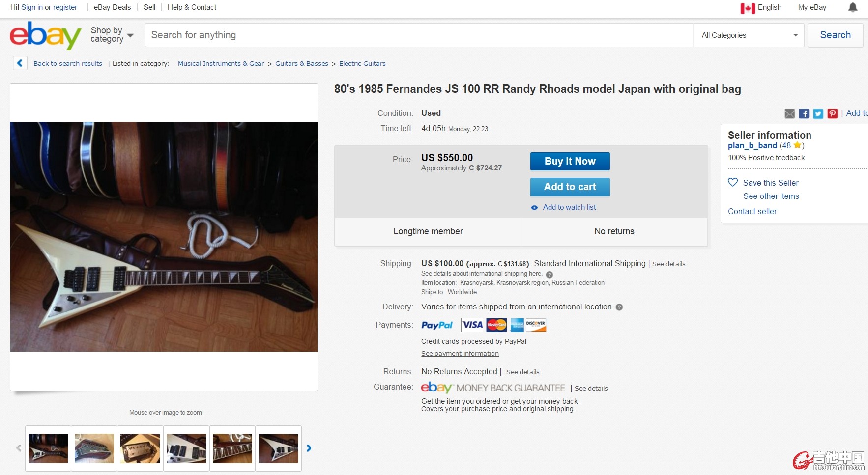Select the second guitar thumbnail
The width and height of the screenshot is (868, 475).
click(94, 448)
